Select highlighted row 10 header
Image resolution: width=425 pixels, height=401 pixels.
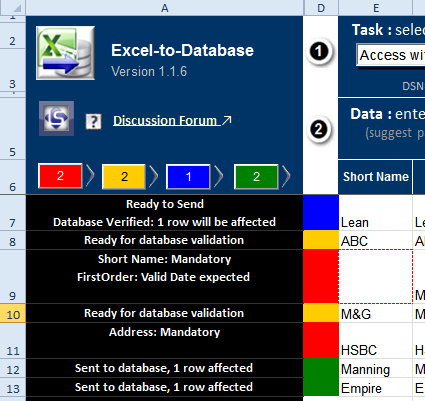(13, 313)
